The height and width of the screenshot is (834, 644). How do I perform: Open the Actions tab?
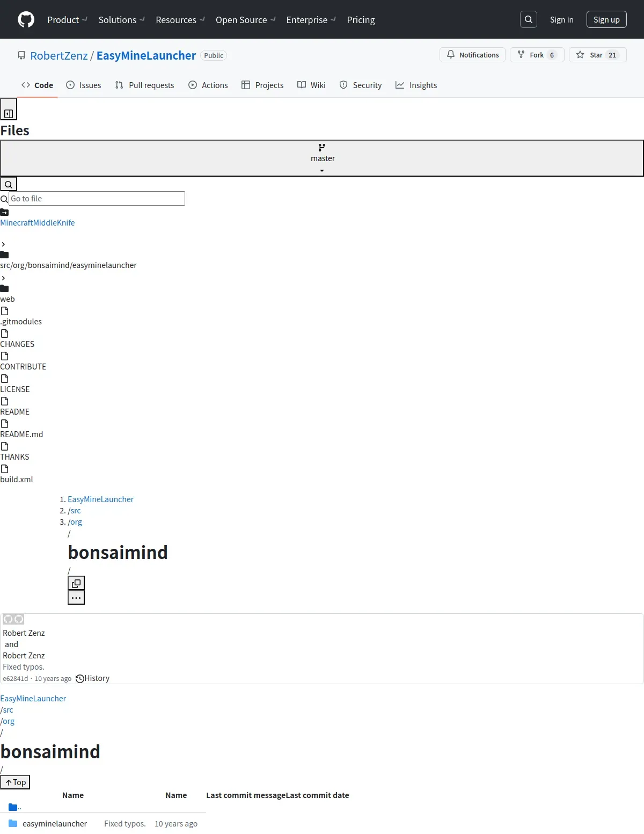point(208,85)
